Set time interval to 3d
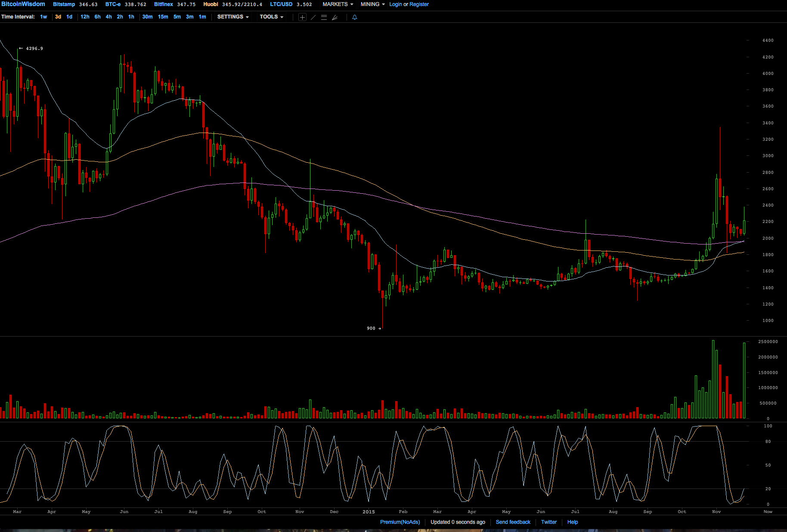 pos(58,17)
